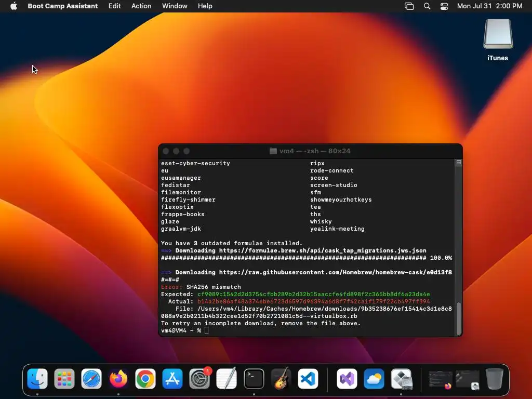The image size is (532, 399).
Task: Click 'frappe-books' in Terminal output
Action: click(182, 214)
